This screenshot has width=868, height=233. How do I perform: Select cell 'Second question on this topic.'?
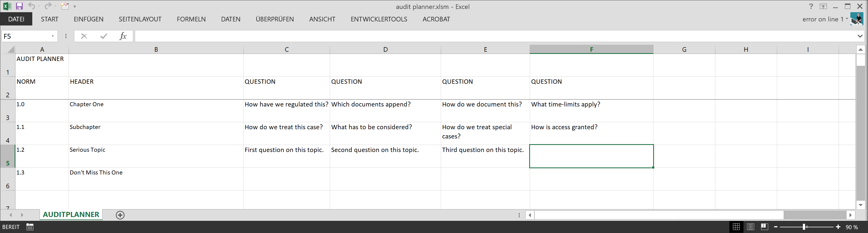385,156
